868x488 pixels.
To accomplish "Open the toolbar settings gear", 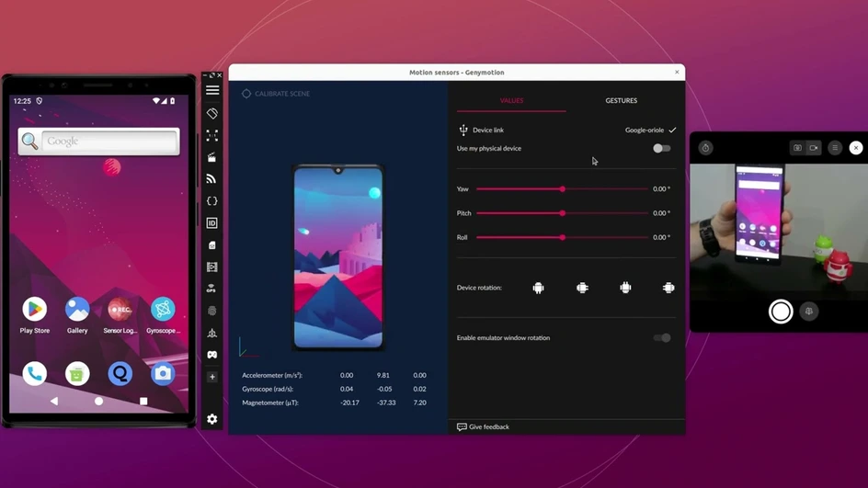I will pos(212,419).
